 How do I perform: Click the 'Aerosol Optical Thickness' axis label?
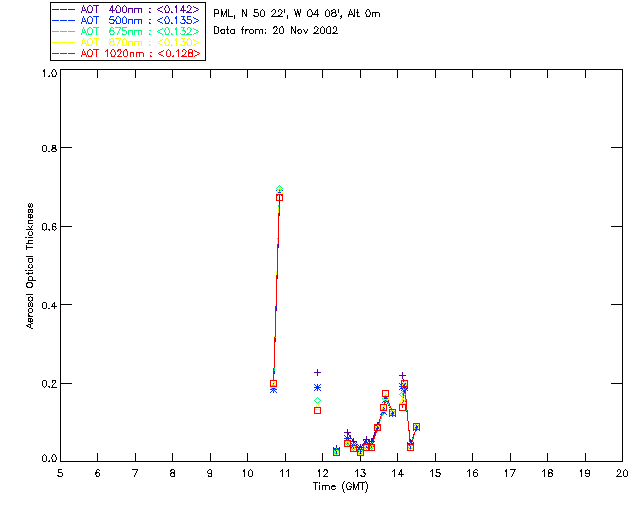[30, 266]
